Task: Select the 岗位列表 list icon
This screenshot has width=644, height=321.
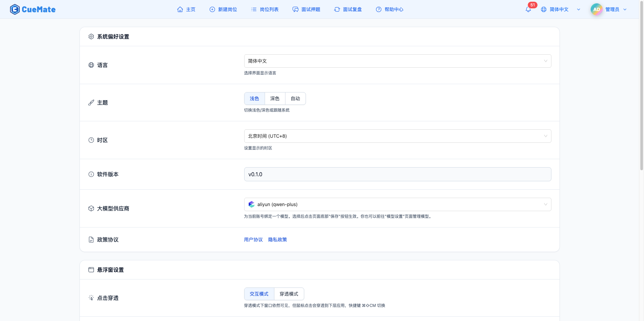Action: [x=254, y=9]
